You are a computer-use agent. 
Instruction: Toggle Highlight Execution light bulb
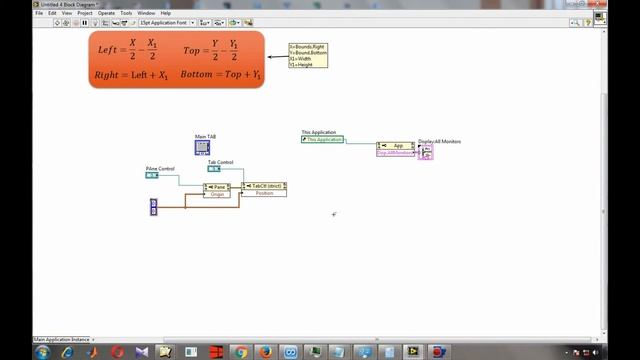point(96,23)
